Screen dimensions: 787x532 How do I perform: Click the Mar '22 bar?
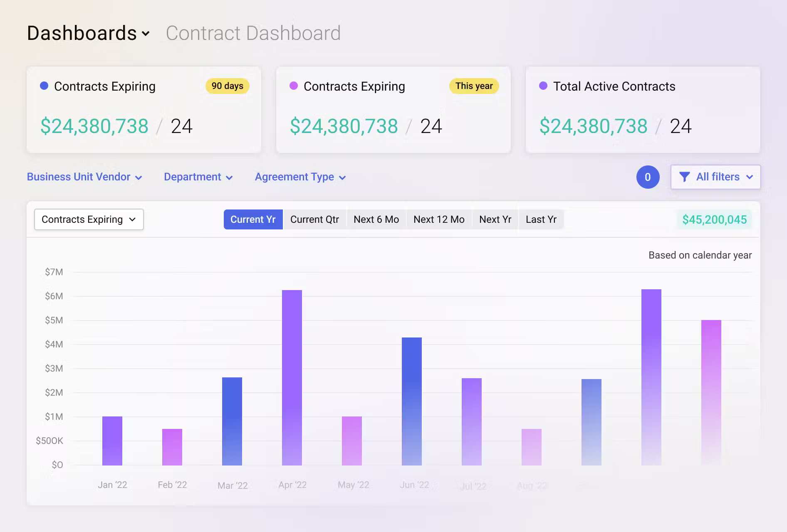coord(232,421)
